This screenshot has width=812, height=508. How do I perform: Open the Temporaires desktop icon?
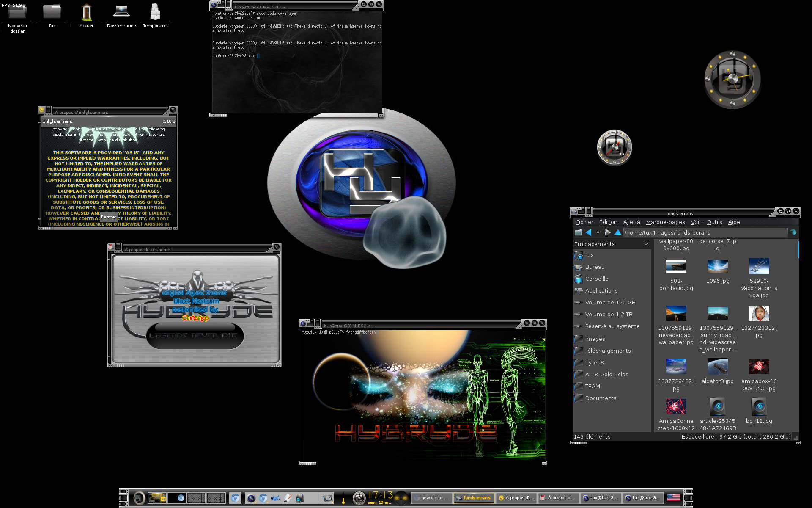pyautogui.click(x=156, y=16)
